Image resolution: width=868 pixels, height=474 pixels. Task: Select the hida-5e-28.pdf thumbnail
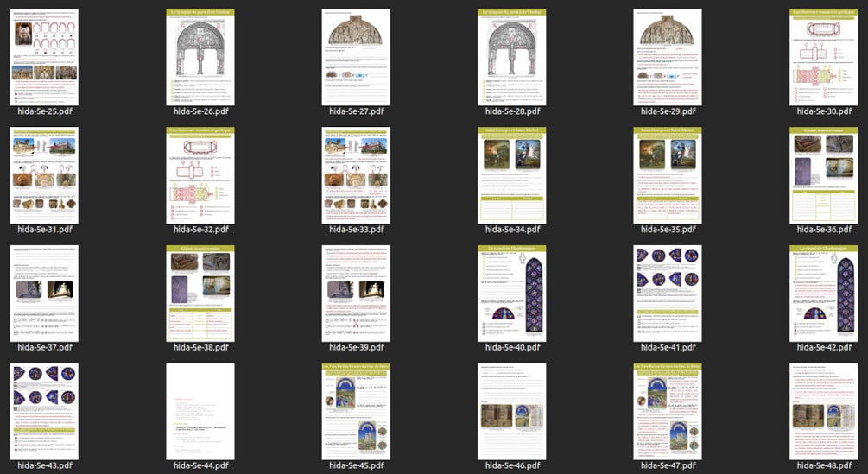click(512, 57)
